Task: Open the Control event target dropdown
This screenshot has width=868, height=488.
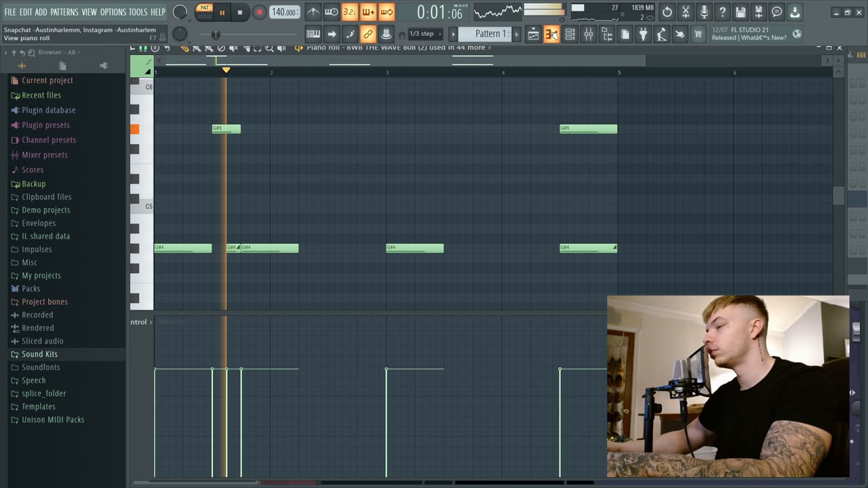Action: (142, 322)
